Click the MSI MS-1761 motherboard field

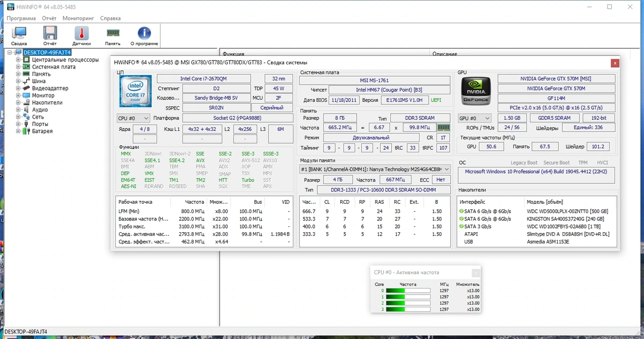(x=375, y=80)
